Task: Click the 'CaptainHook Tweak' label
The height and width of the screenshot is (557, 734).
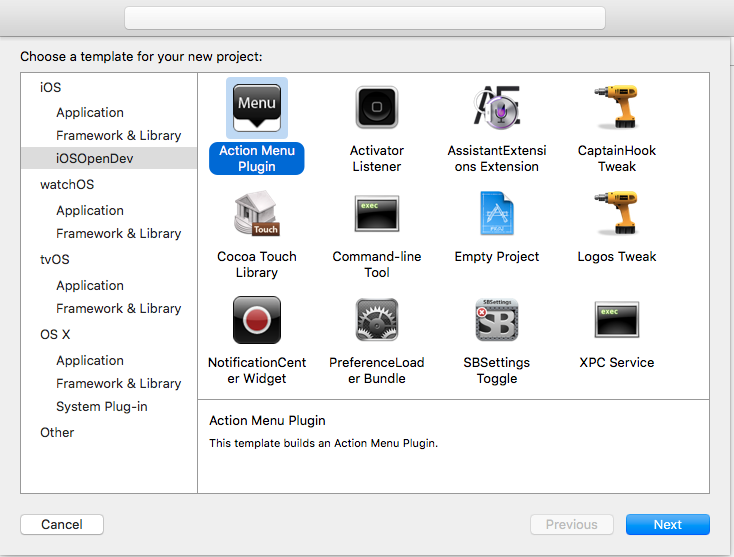Action: point(617,159)
